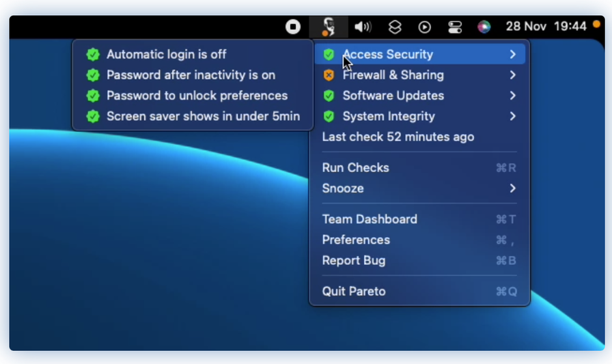Expand the Firewall & Sharing submenu chevron
Viewport: 612px width, 364px height.
coord(513,75)
